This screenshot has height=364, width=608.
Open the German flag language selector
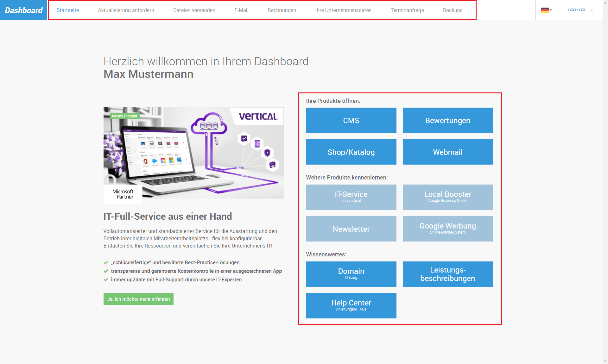click(x=545, y=10)
